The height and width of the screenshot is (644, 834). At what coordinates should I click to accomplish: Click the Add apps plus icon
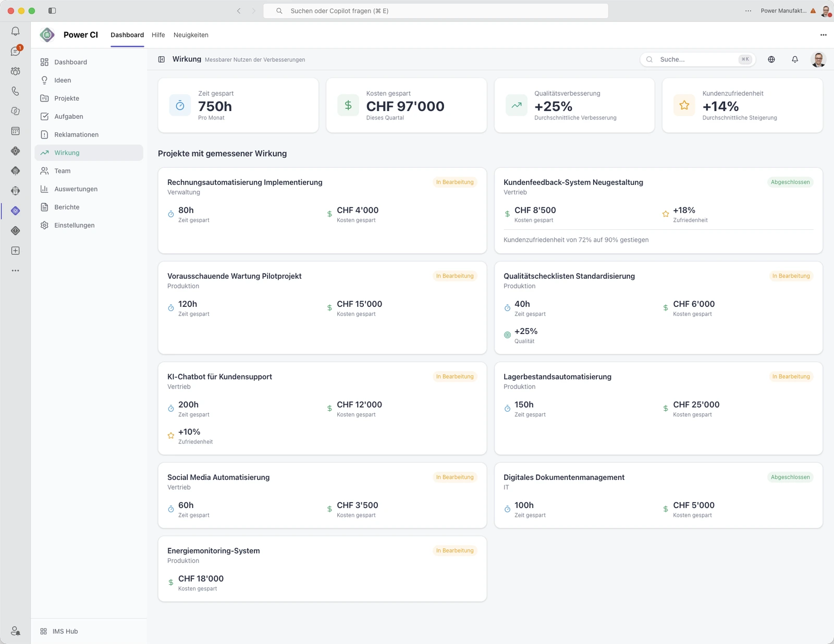16,251
